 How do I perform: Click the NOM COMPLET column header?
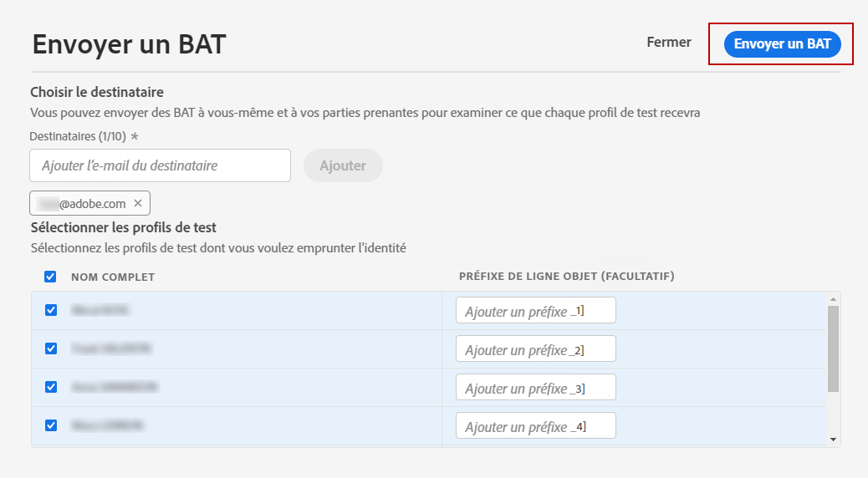point(113,277)
